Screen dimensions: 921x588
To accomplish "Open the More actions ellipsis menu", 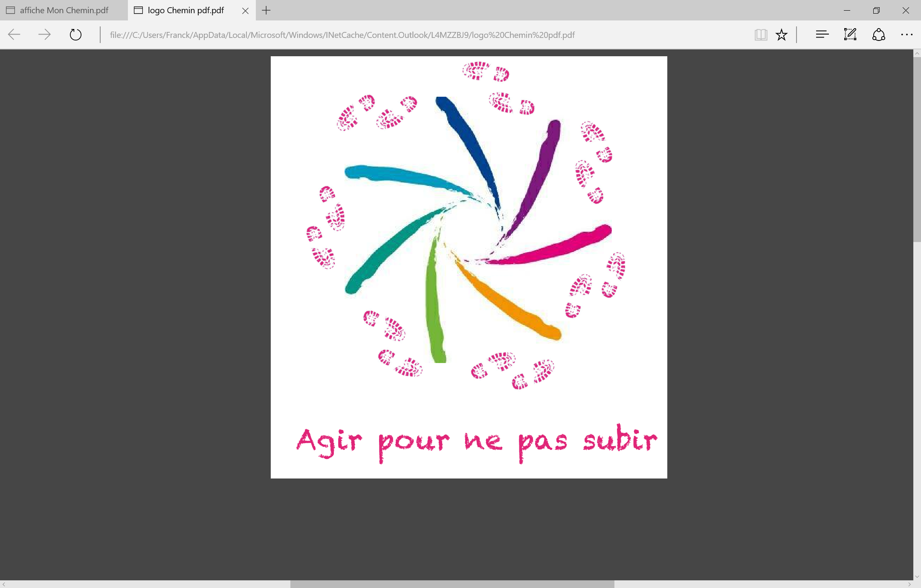I will [907, 35].
